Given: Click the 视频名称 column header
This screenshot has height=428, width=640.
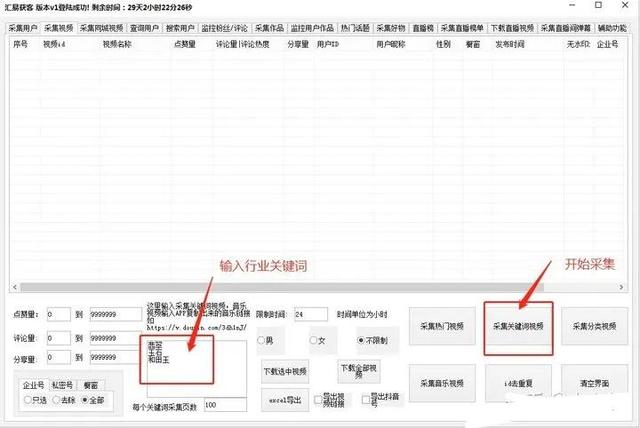Looking at the screenshot, I should coord(117,44).
